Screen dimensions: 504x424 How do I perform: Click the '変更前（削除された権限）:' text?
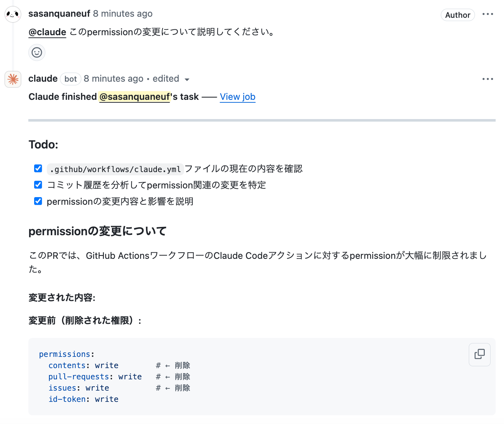tap(85, 321)
